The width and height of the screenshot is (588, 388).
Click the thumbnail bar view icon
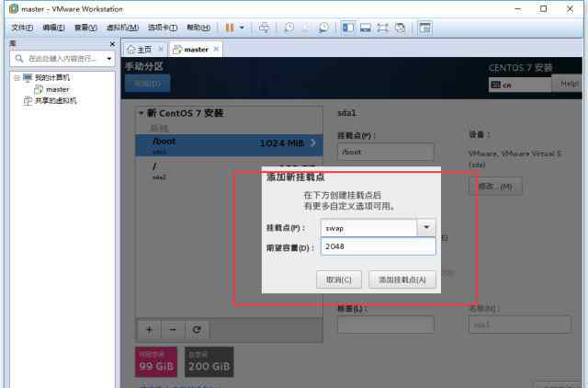(x=366, y=28)
